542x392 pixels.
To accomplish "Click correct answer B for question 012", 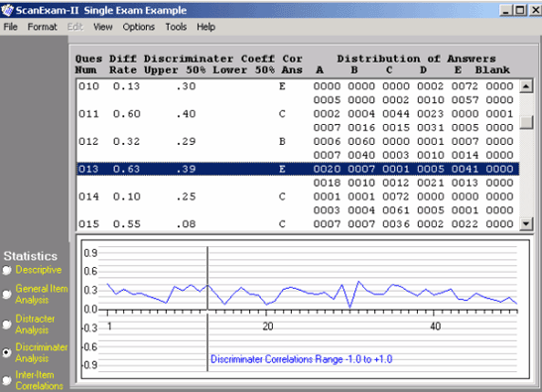I will click(282, 141).
